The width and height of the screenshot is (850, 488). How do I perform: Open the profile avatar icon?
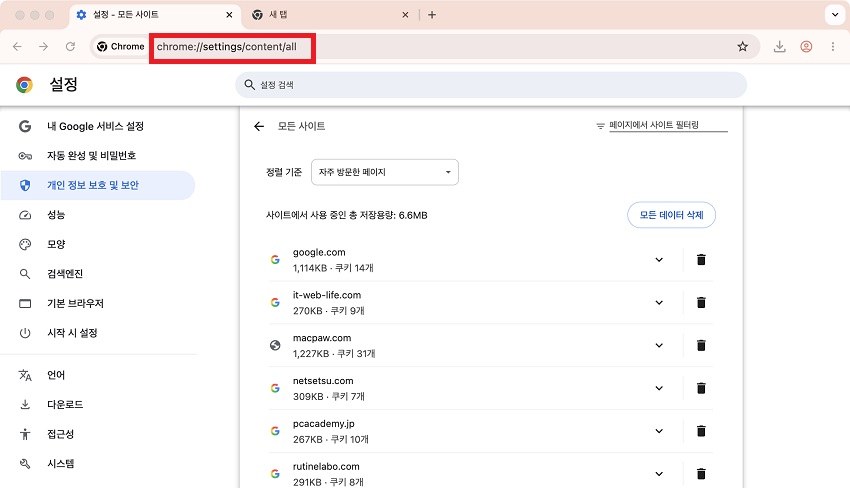click(806, 47)
